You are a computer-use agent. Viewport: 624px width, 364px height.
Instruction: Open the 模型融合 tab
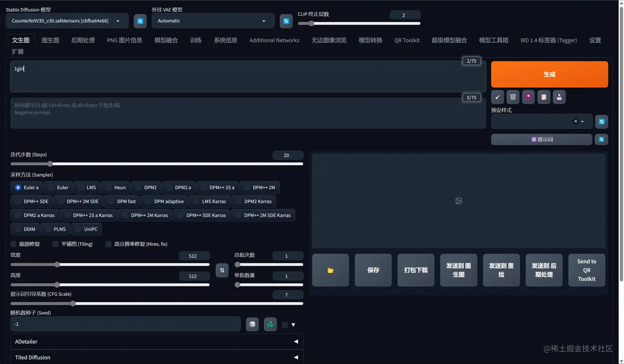tap(166, 40)
